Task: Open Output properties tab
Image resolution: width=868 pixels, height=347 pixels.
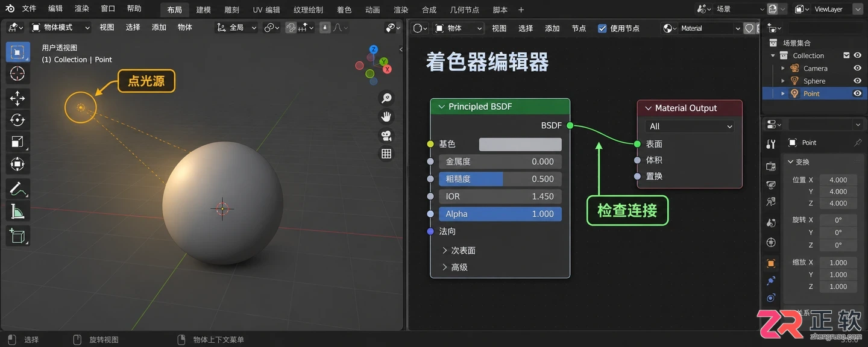Action: click(771, 184)
